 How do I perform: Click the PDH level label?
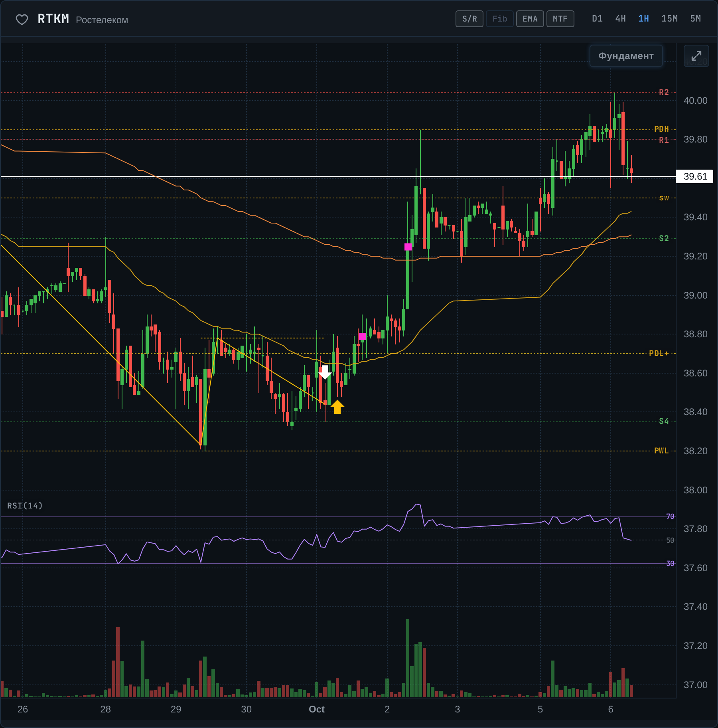pyautogui.click(x=661, y=129)
